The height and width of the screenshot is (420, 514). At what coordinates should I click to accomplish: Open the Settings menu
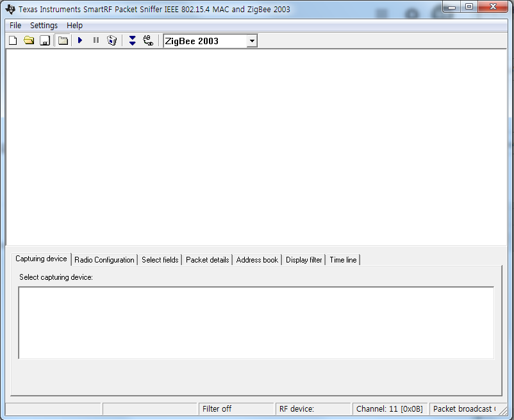44,26
